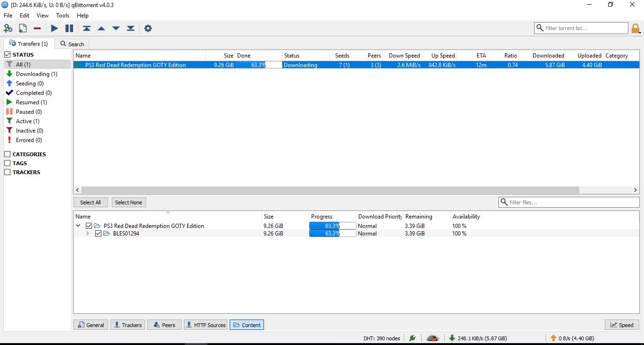
Task: Open the General properties tab
Action: pyautogui.click(x=91, y=325)
